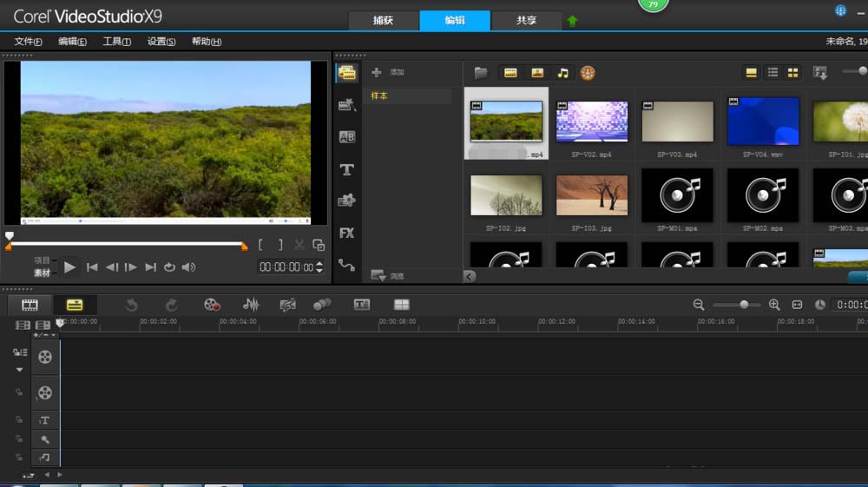Toggle repeat playback in preview
The image size is (868, 487).
click(x=169, y=267)
